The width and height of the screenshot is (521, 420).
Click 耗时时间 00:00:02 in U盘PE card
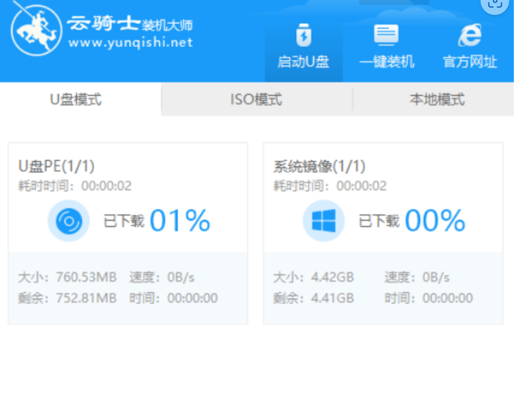click(x=75, y=186)
